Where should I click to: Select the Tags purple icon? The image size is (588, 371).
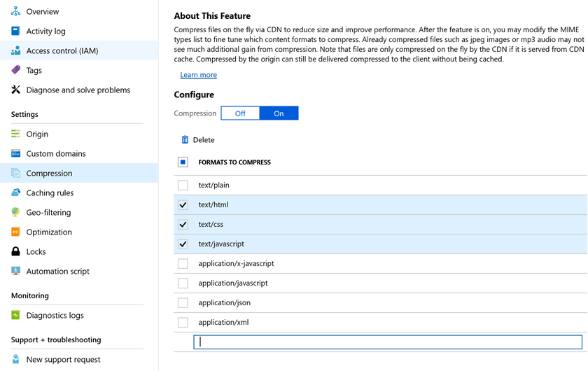tap(15, 70)
